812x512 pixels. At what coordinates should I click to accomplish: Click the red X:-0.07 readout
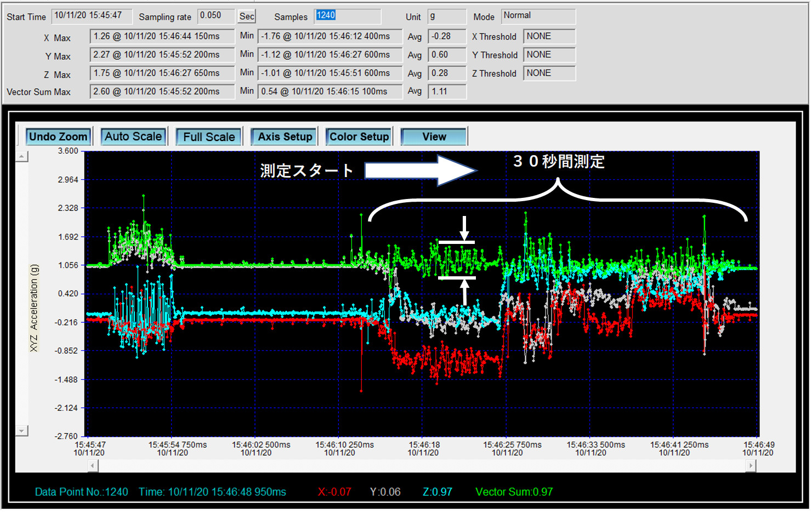[334, 492]
